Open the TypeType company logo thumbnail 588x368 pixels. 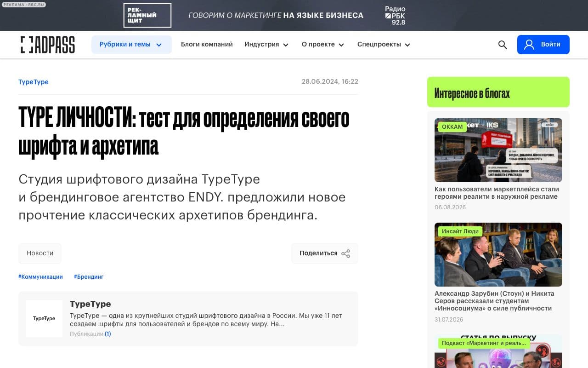click(x=44, y=319)
